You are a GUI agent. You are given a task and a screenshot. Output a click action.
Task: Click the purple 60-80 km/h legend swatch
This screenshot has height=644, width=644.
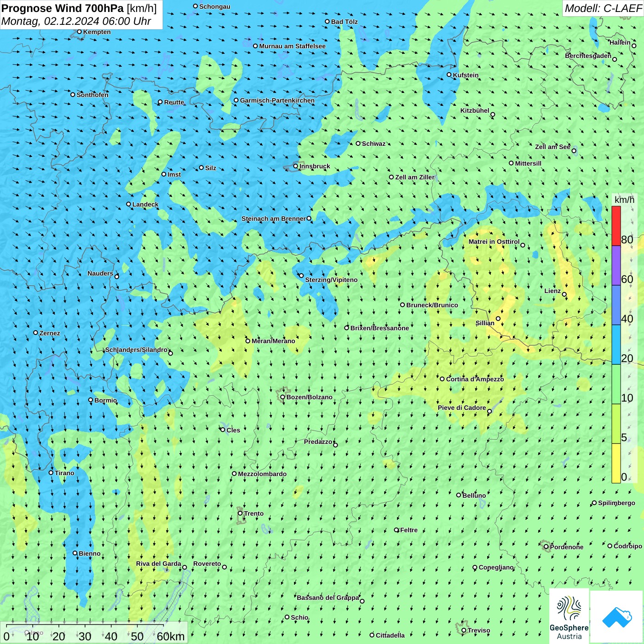tap(616, 265)
